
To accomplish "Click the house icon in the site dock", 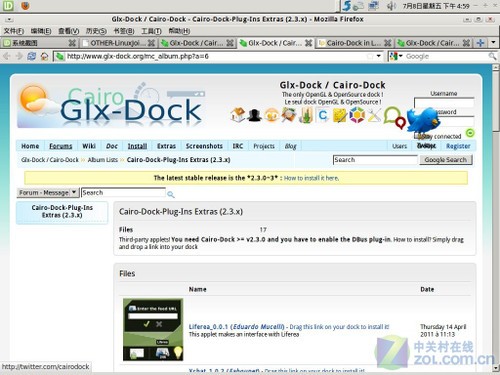I will tap(238, 115).
